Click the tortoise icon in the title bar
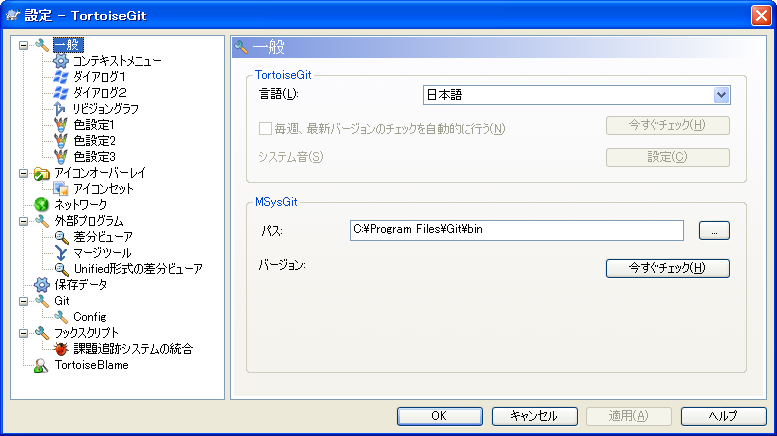The image size is (777, 436). tap(12, 15)
